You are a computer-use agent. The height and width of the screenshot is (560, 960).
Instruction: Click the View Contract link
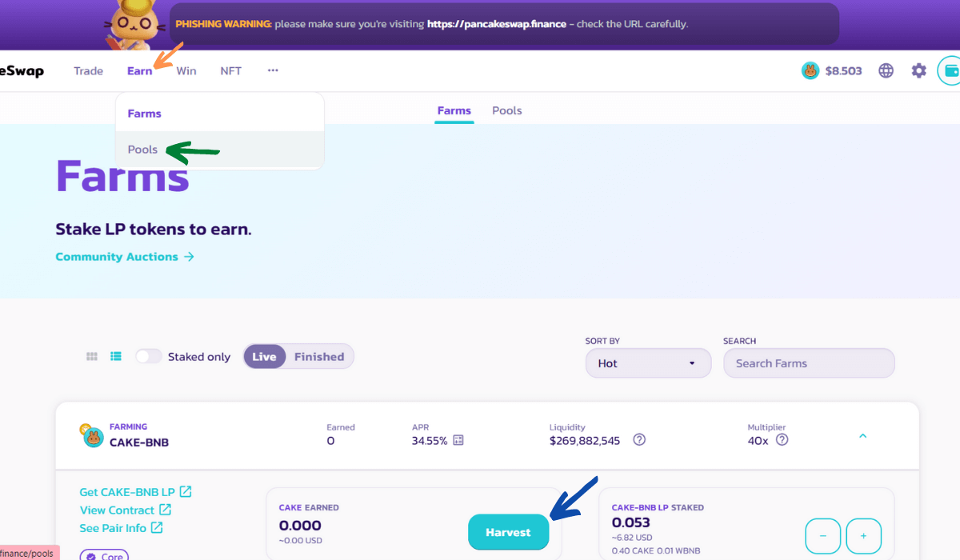(x=126, y=510)
